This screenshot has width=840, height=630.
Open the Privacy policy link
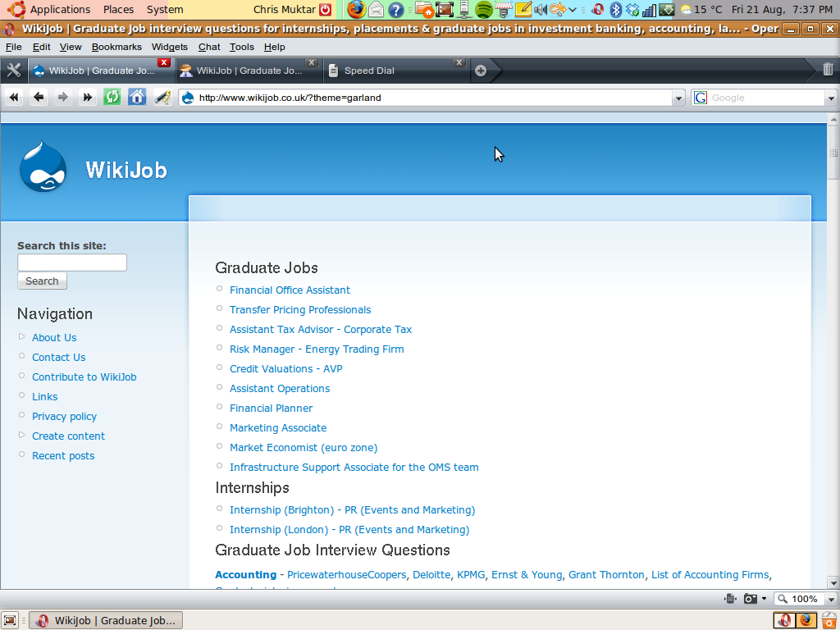pos(64,416)
